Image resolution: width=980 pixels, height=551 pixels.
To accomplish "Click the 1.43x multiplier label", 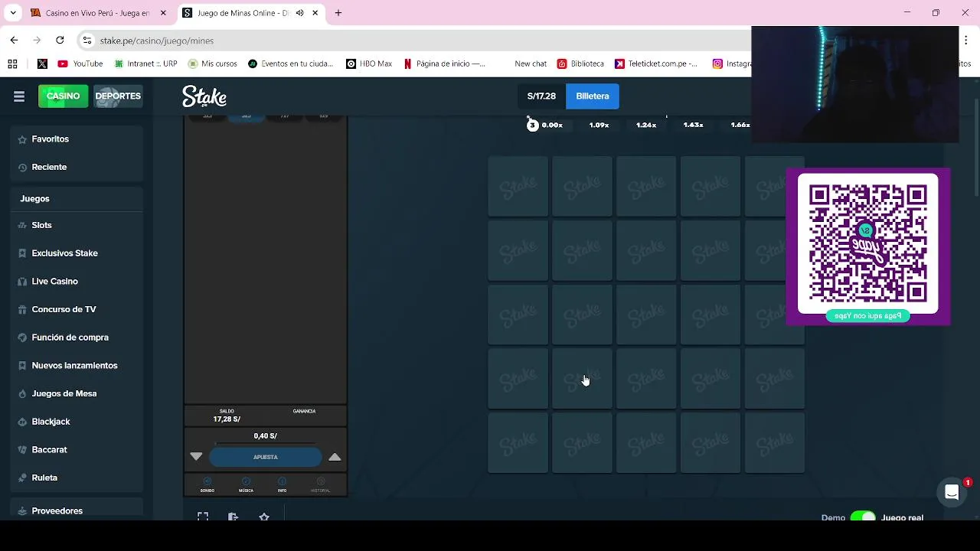I will point(693,125).
